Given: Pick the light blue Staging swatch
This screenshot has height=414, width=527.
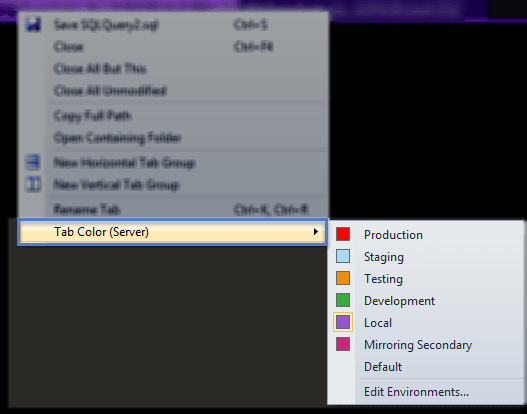Looking at the screenshot, I should (343, 256).
